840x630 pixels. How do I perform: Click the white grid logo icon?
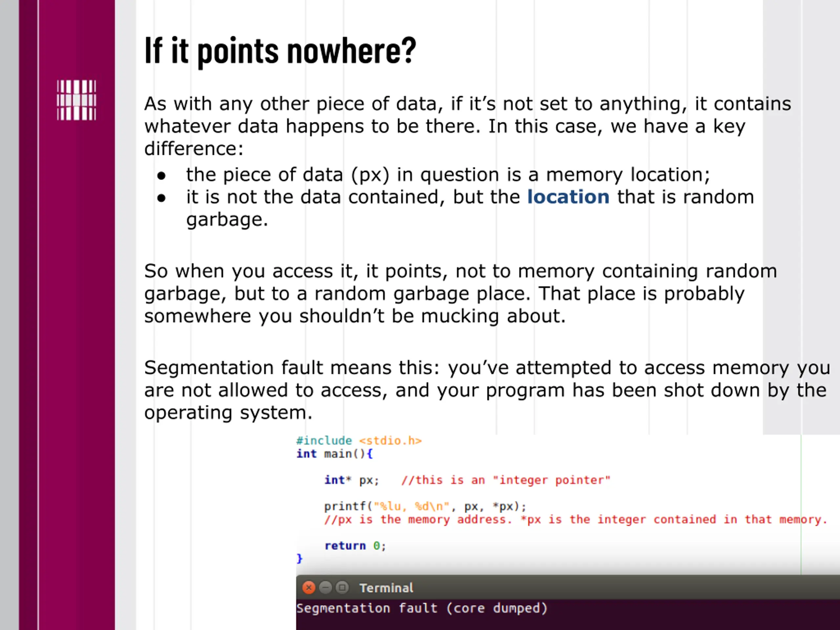tap(76, 100)
